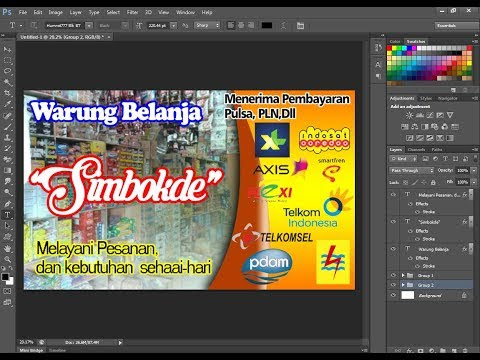Image resolution: width=480 pixels, height=360 pixels.
Task: Click center text alignment button
Action: click(x=241, y=25)
